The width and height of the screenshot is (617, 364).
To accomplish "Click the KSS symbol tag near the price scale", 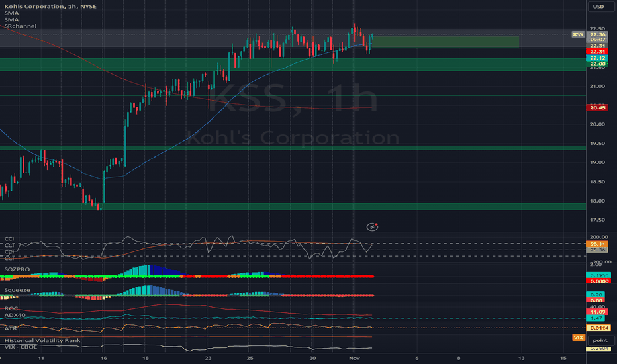I will tap(578, 34).
